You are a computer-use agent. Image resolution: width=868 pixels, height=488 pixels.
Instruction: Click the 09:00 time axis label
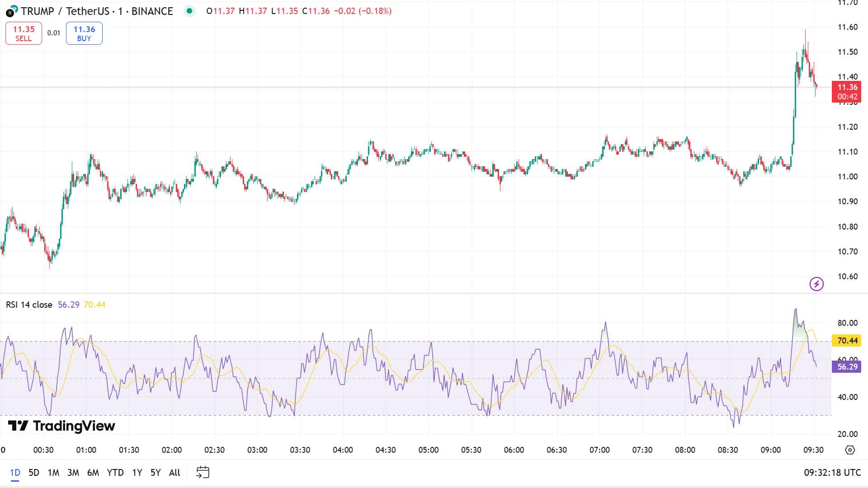(771, 450)
